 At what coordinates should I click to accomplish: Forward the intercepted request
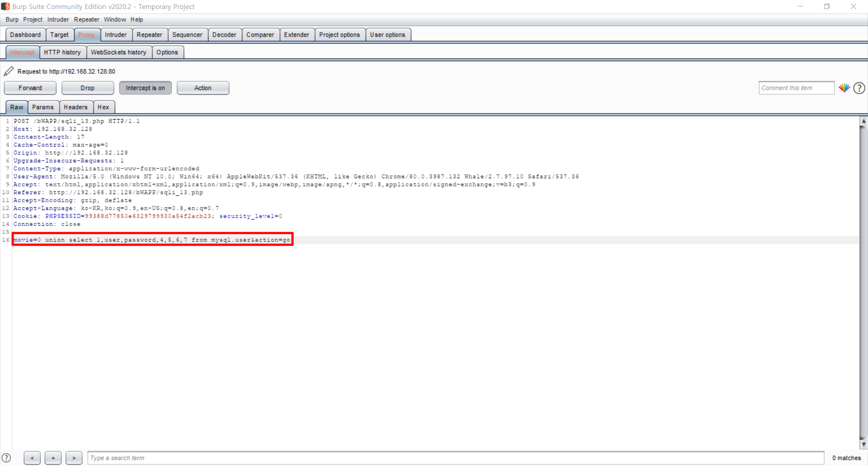point(30,88)
